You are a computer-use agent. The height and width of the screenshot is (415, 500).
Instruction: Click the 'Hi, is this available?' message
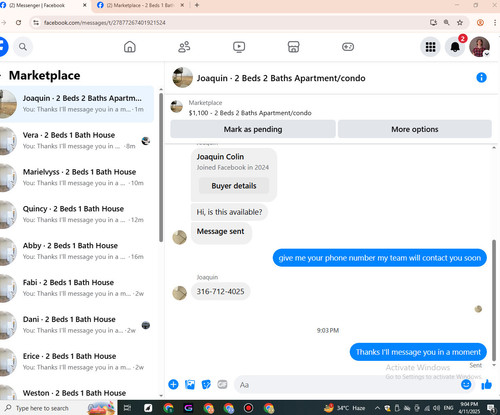click(x=229, y=212)
